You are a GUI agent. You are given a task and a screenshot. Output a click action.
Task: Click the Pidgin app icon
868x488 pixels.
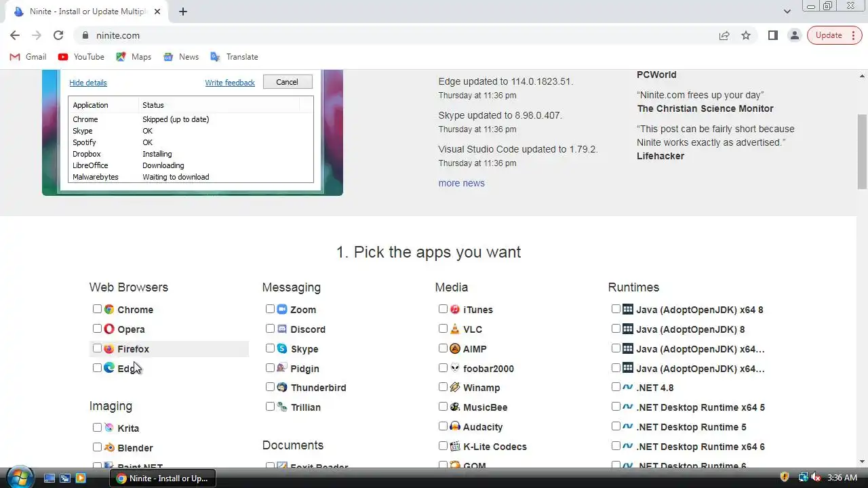tap(282, 368)
